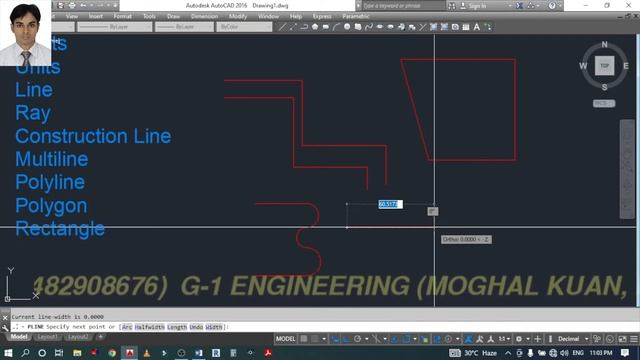Select the Polyline tool icon

pos(304,27)
